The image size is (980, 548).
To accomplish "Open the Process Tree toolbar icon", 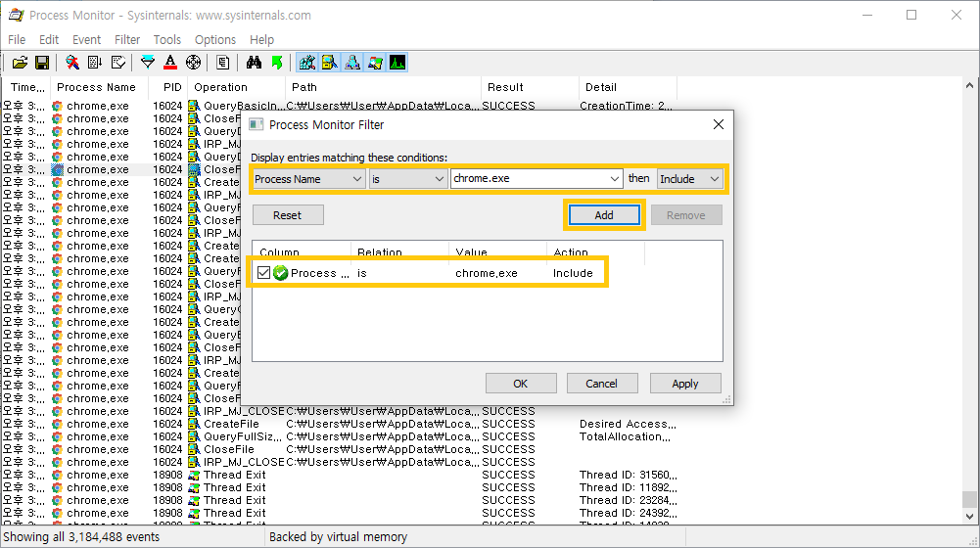I will (223, 63).
